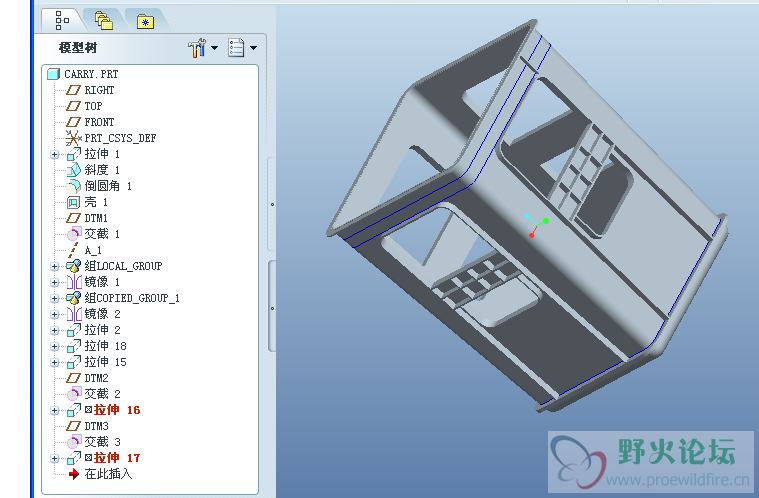Select the red failed 拉伸 16 label
Viewport: 759px width, 498px height.
(x=117, y=410)
